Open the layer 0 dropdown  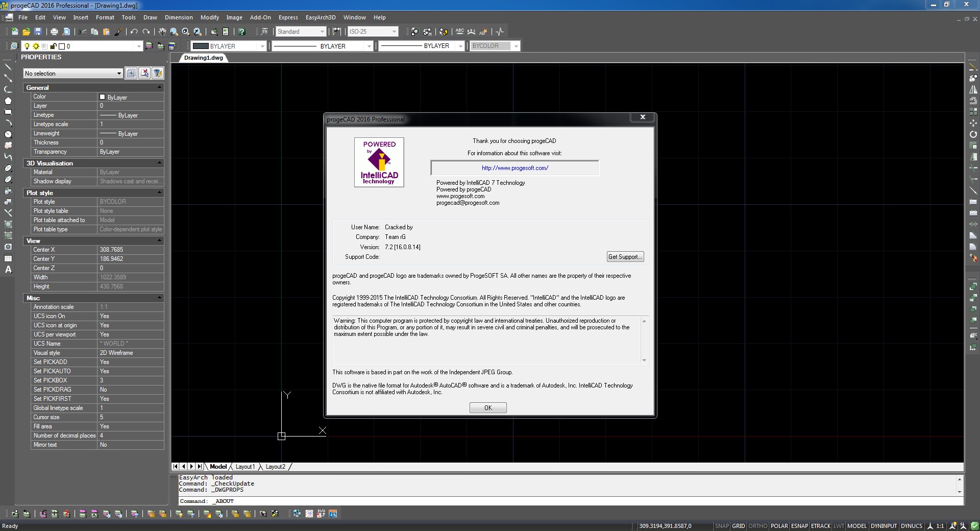click(82, 46)
